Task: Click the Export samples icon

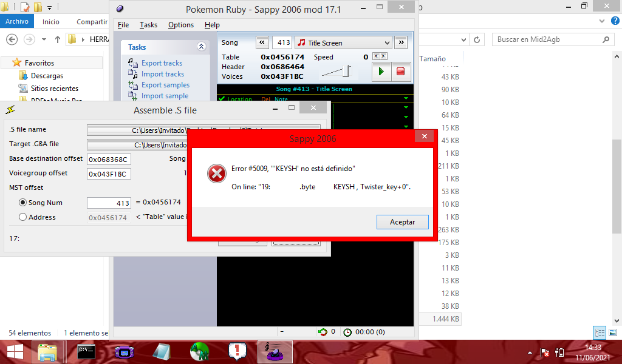Action: pos(134,85)
